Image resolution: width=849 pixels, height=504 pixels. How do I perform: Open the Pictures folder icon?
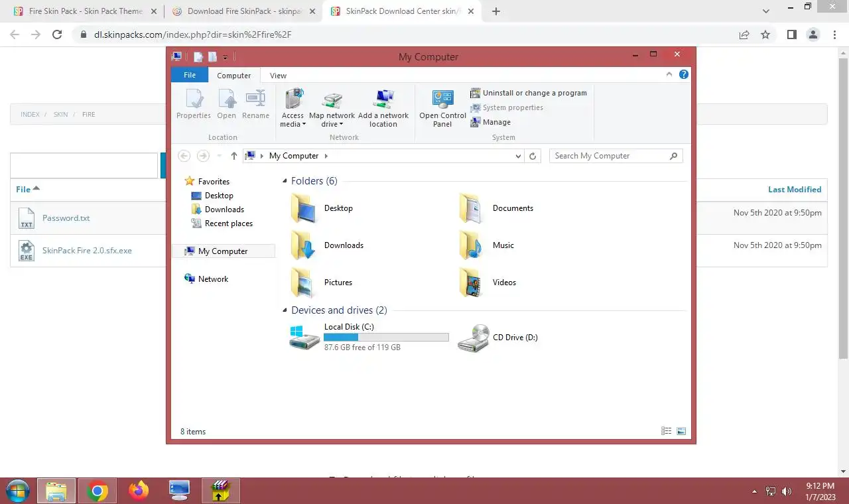[x=303, y=283]
